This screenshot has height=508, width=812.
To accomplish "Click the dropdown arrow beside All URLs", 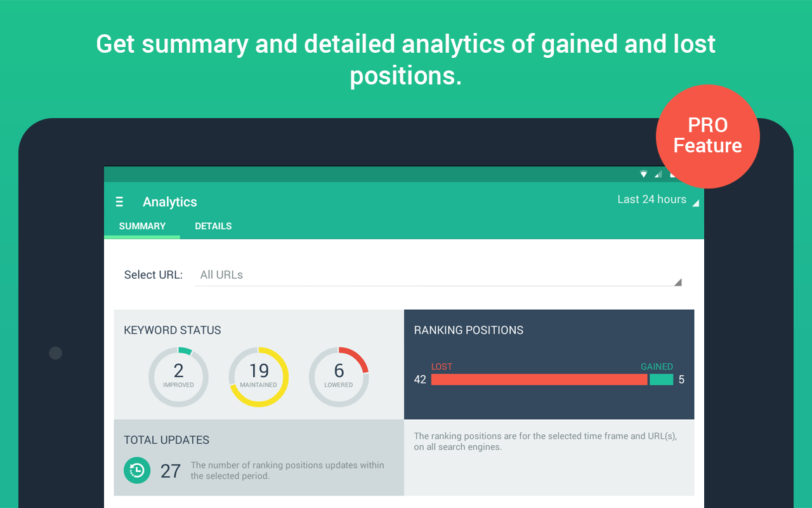I will (678, 282).
